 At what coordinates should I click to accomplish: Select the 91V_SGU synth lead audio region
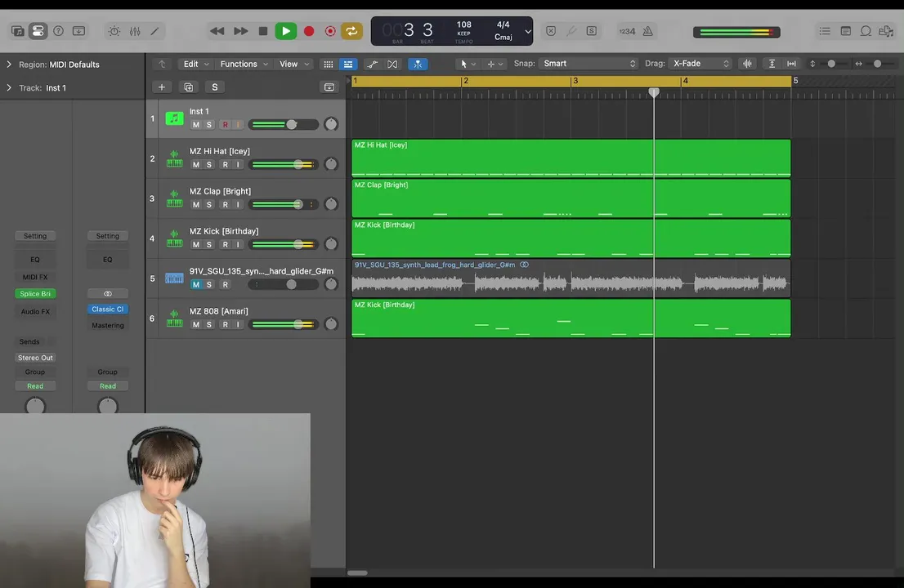click(571, 278)
